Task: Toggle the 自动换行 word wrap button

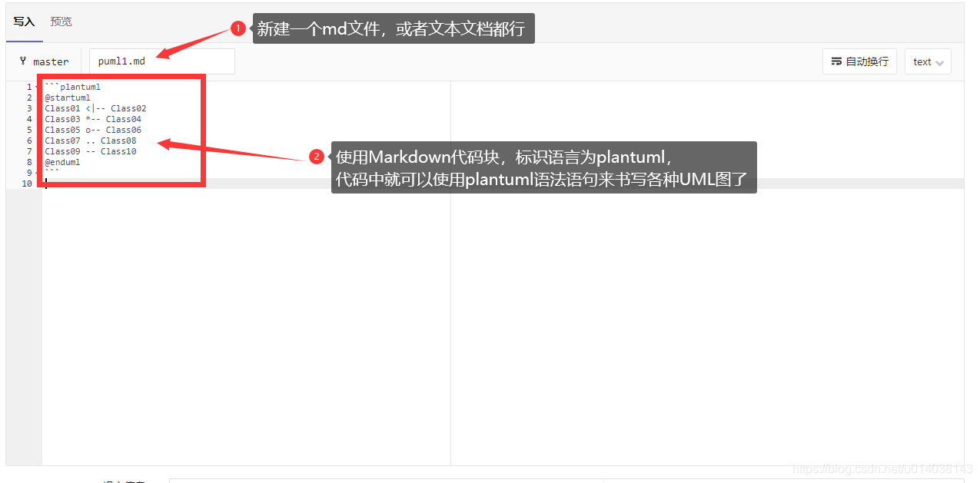Action: [x=859, y=61]
